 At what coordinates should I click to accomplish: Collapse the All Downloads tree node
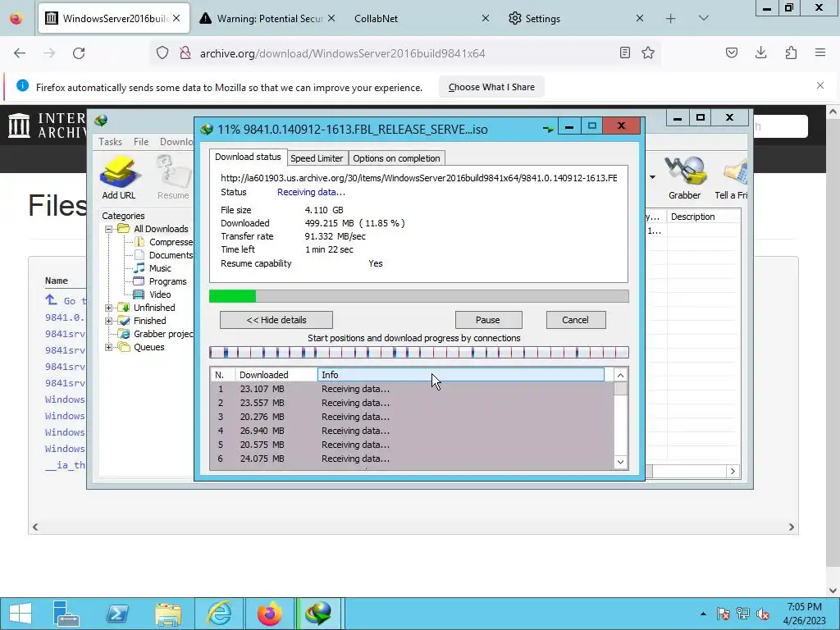coord(109,229)
